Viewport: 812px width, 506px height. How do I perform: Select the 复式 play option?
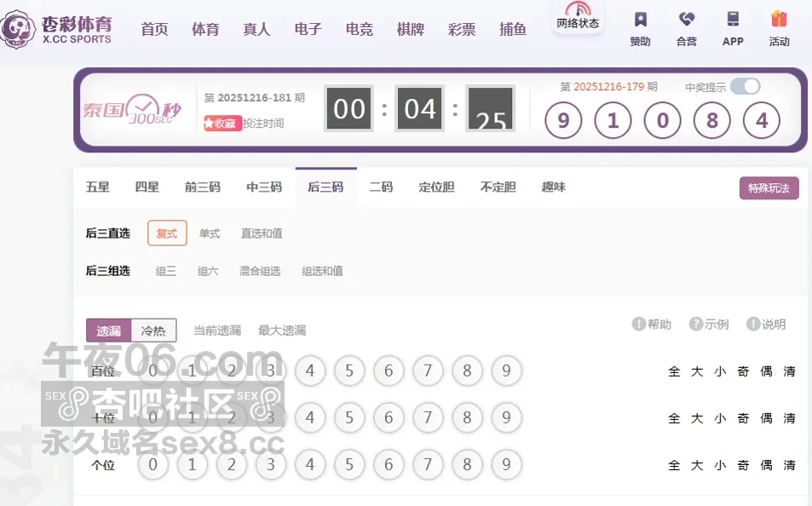pyautogui.click(x=167, y=233)
